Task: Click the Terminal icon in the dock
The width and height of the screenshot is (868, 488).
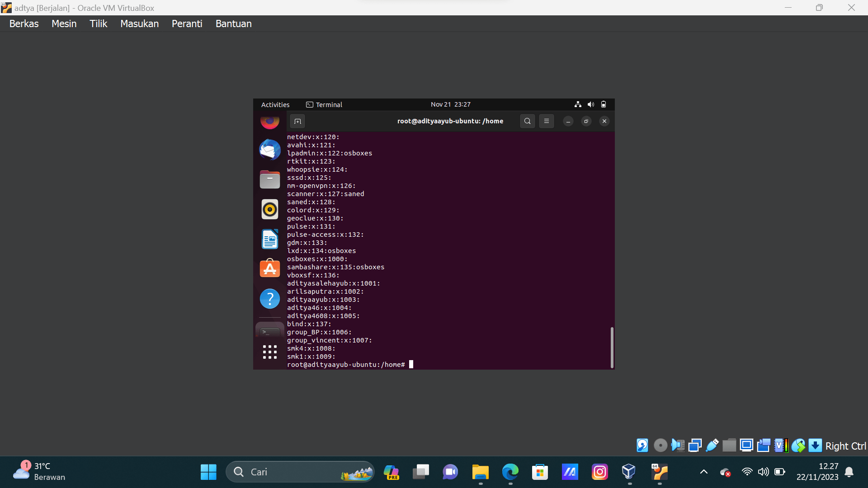Action: pos(270,331)
